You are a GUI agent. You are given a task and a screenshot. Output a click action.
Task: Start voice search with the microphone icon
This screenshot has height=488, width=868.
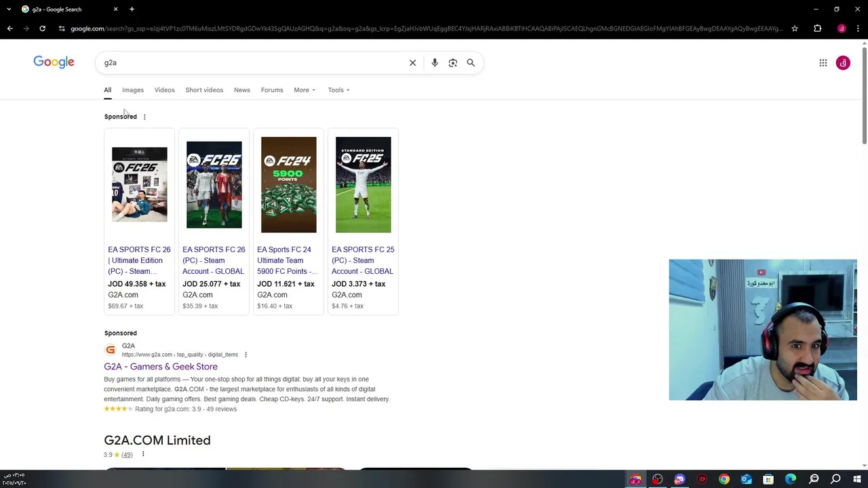click(435, 63)
